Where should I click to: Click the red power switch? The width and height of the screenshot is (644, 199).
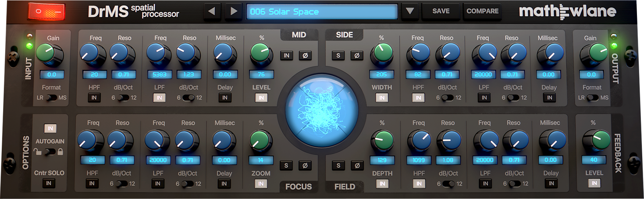(46, 12)
